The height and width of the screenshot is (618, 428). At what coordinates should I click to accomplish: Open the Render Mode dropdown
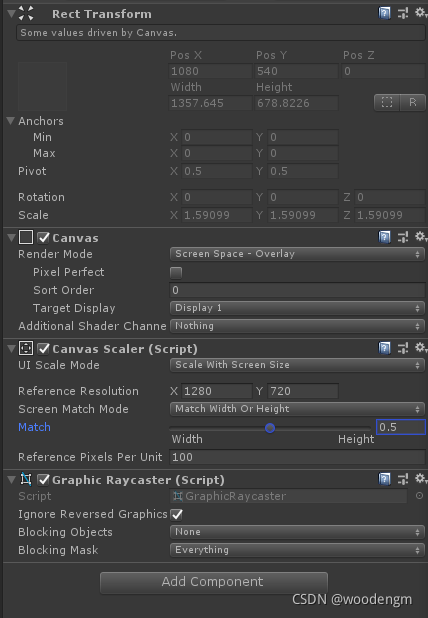(x=297, y=254)
